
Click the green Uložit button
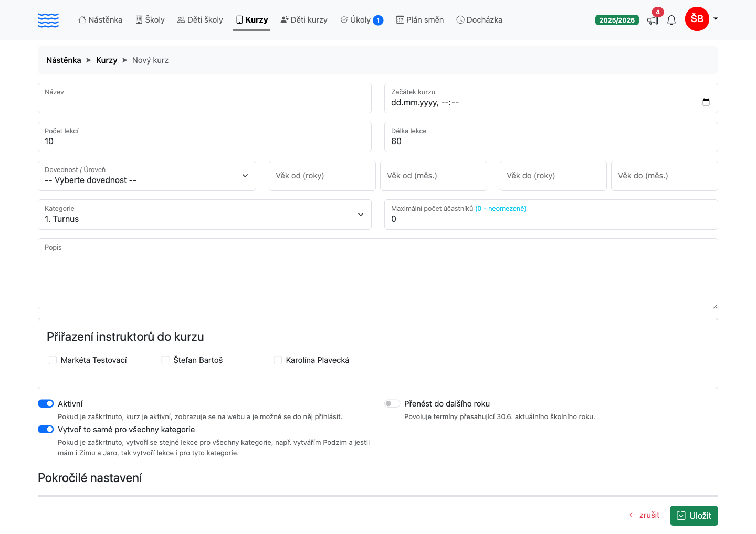(694, 516)
